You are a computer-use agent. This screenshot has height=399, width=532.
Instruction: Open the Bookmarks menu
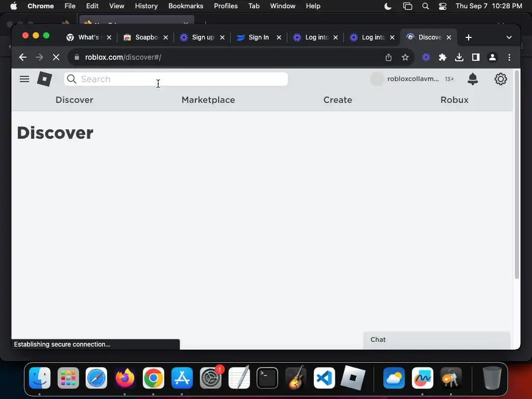tap(185, 6)
